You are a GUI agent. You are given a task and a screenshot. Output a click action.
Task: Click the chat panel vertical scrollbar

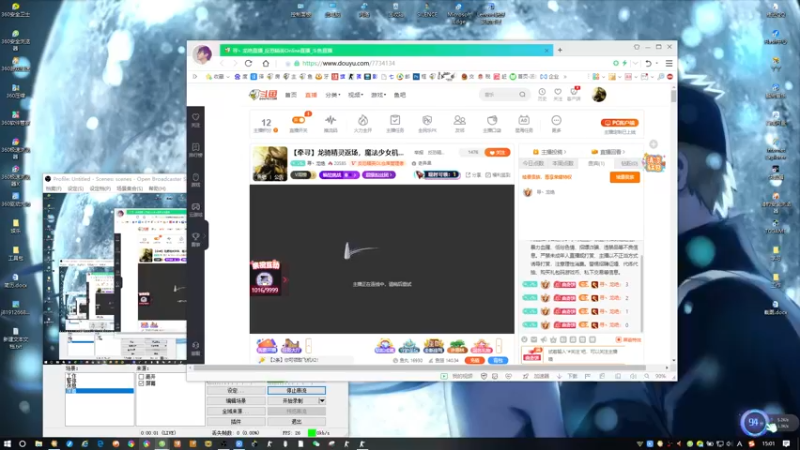(x=641, y=293)
